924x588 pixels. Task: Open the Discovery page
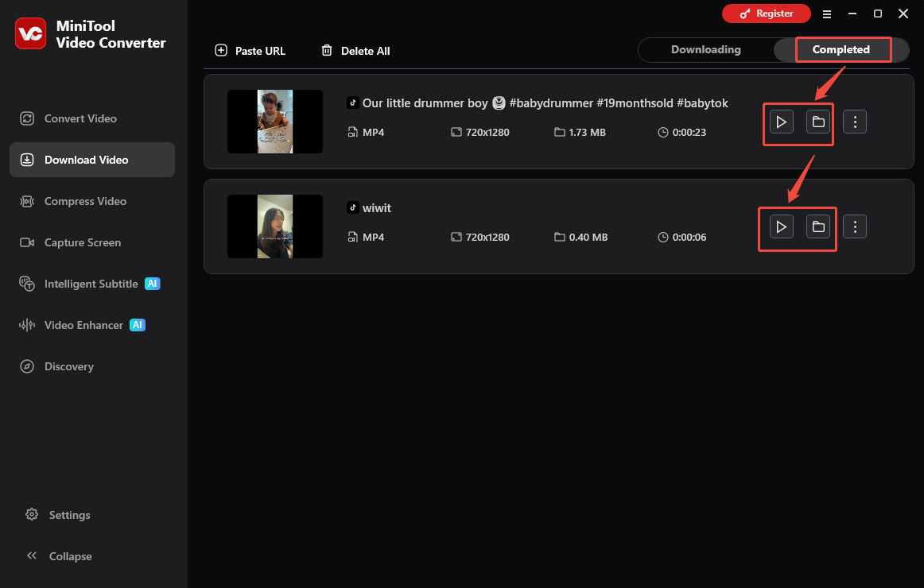(x=57, y=366)
